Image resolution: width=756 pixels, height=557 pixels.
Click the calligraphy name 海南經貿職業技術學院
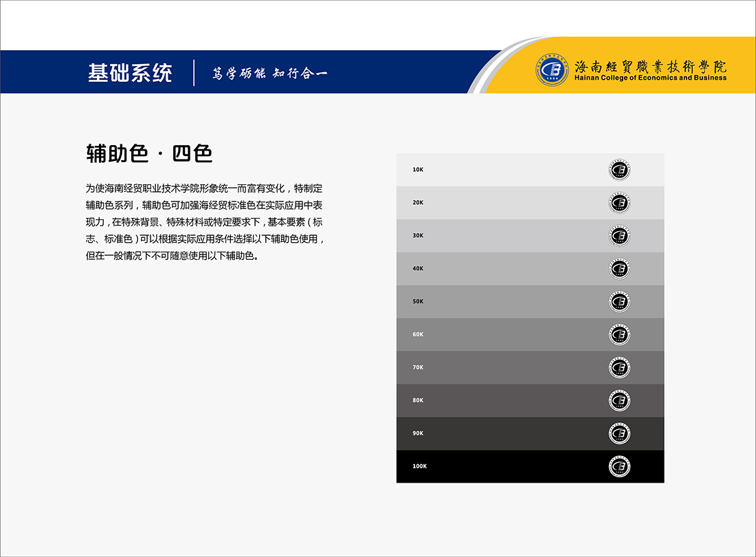coord(650,66)
